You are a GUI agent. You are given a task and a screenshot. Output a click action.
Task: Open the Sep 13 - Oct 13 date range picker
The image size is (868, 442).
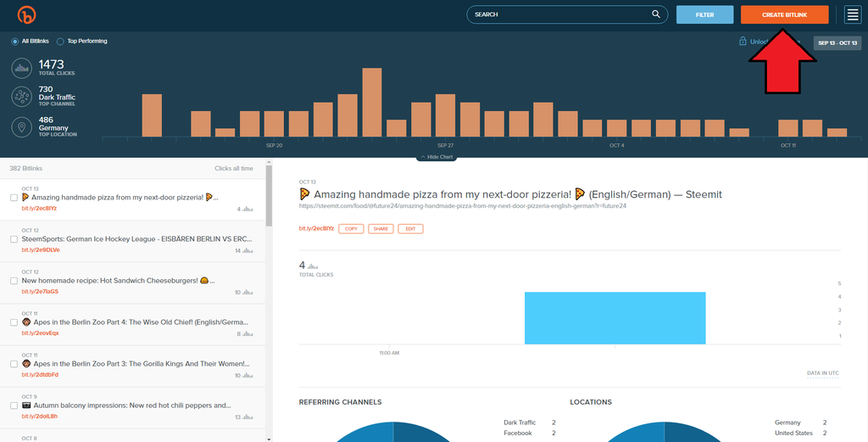[x=837, y=43]
